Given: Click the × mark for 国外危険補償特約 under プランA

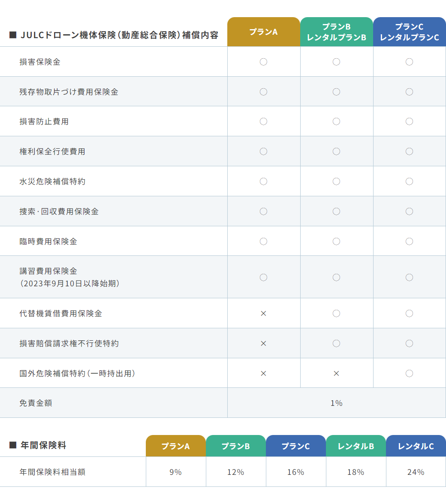Looking at the screenshot, I should (263, 373).
